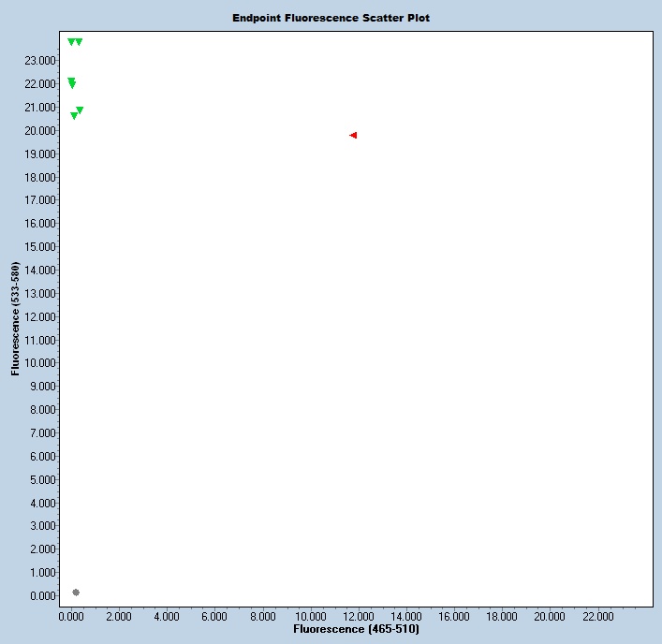
Task: Click the red triangle data point
Action: click(353, 136)
